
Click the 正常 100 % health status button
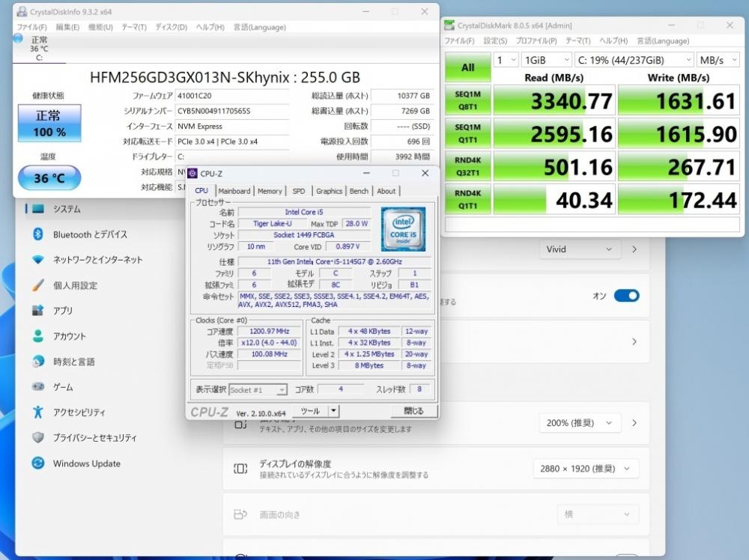(x=49, y=124)
